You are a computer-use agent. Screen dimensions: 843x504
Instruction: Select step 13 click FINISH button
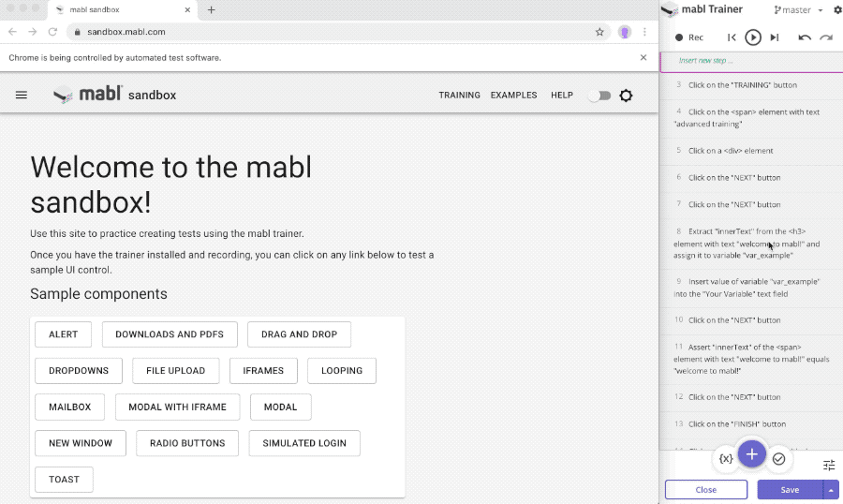751,423
